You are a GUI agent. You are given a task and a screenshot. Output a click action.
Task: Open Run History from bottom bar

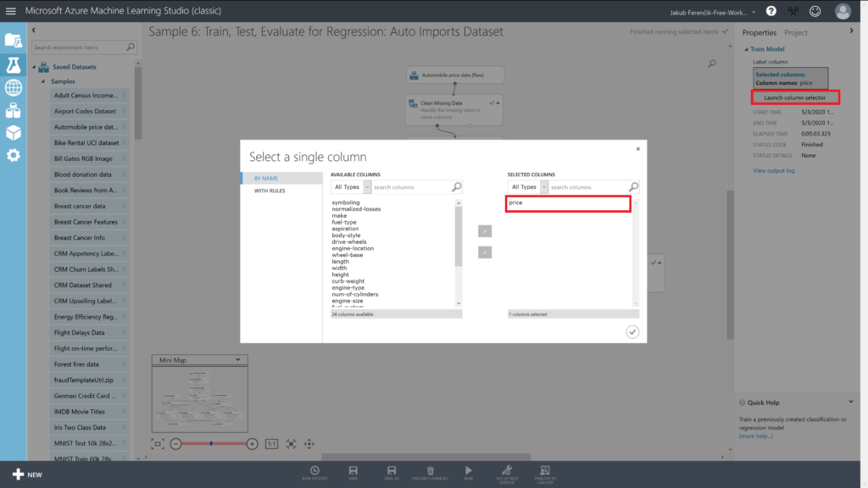tap(314, 471)
